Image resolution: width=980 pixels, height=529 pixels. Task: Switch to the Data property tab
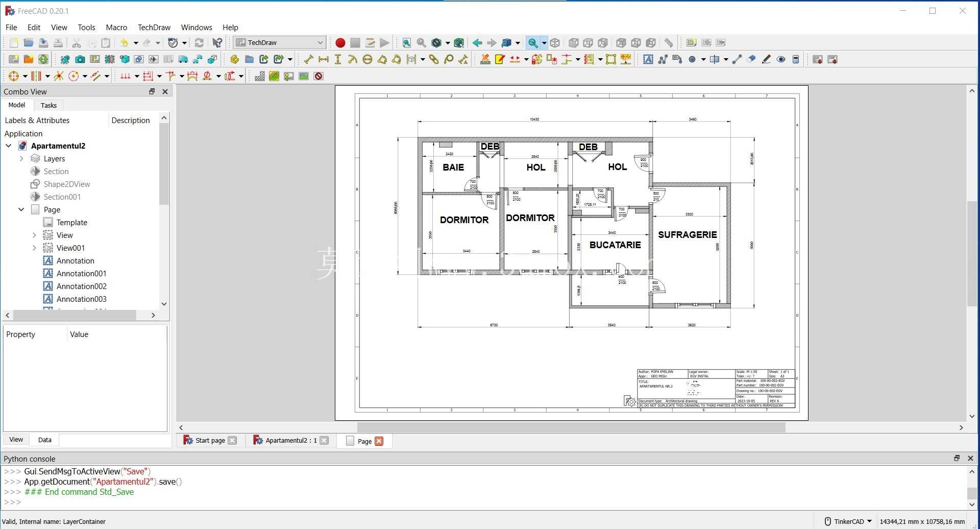coord(44,440)
